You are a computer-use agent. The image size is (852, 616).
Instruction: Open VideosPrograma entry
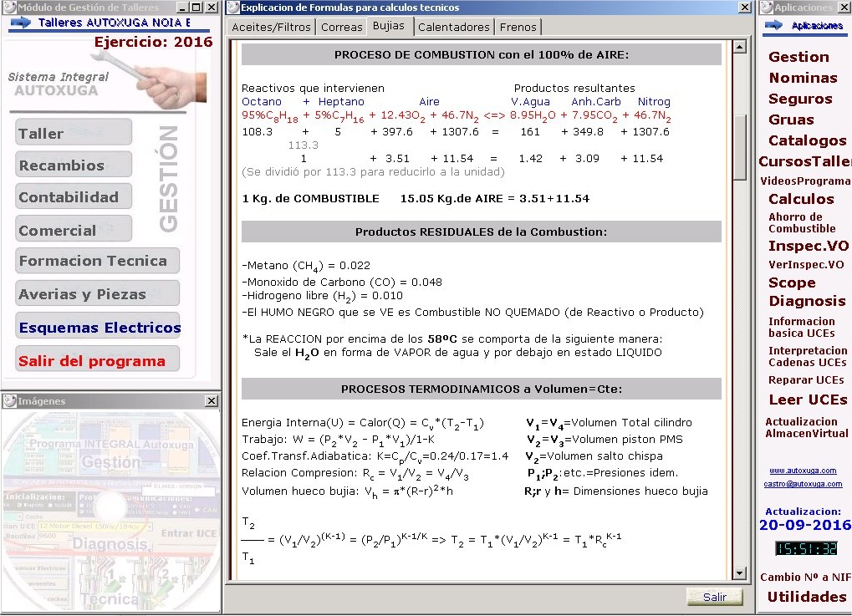pos(805,181)
